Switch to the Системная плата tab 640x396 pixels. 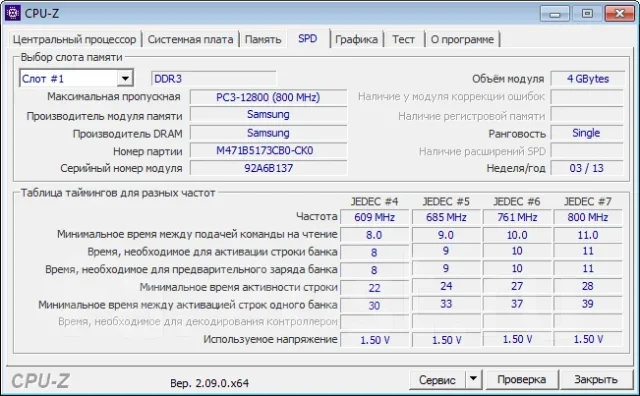190,40
